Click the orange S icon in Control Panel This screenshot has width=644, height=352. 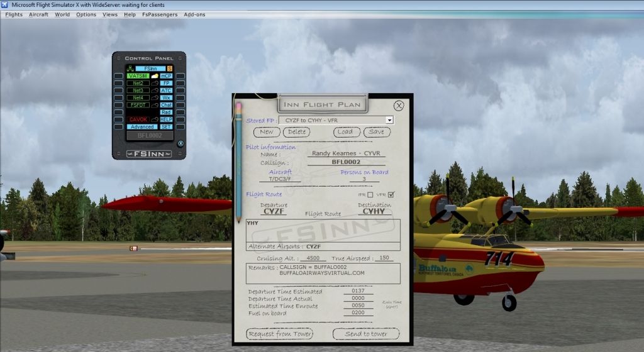pyautogui.click(x=170, y=69)
